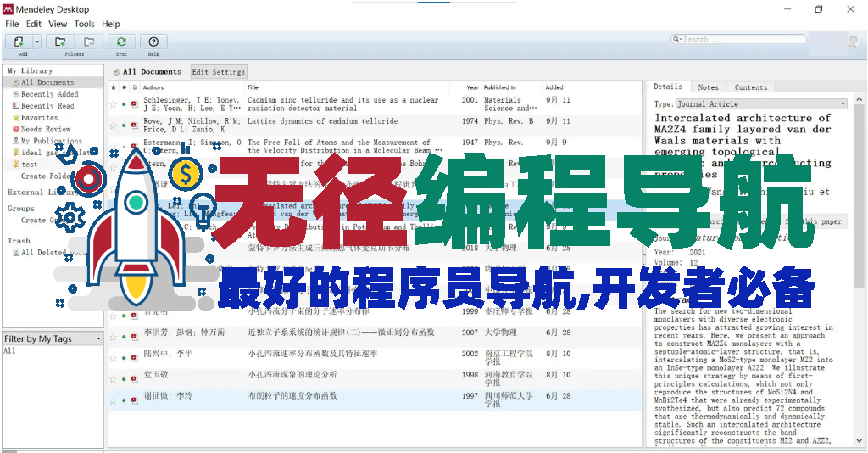This screenshot has height=453, width=868.
Task: Click the remove folder toolbar icon
Action: pyautogui.click(x=88, y=42)
